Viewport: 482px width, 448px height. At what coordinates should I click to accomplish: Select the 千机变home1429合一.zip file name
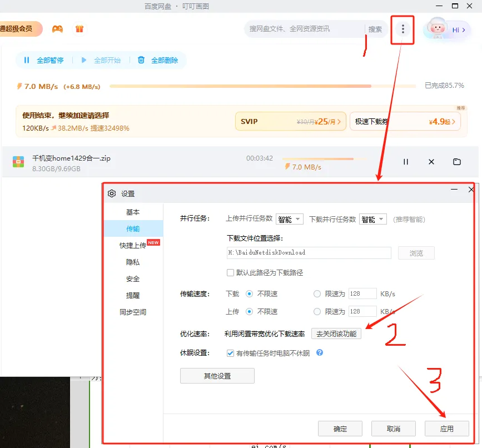[x=71, y=158]
